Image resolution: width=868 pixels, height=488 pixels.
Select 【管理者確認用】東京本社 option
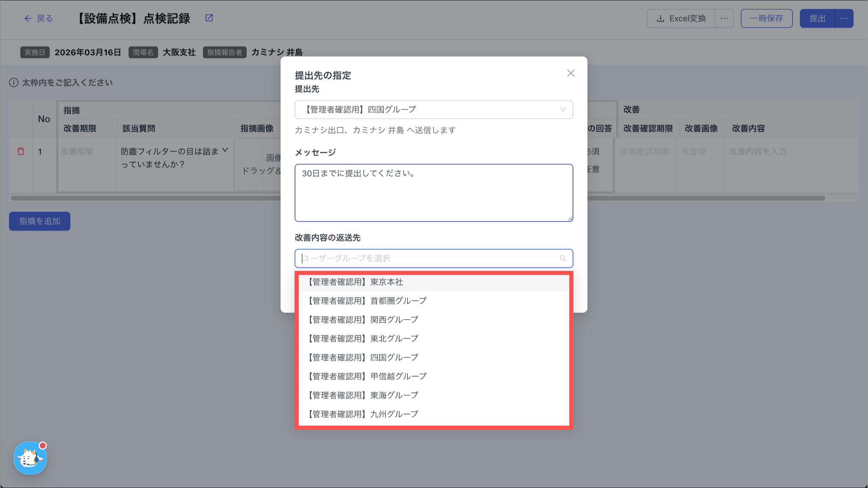pyautogui.click(x=356, y=282)
